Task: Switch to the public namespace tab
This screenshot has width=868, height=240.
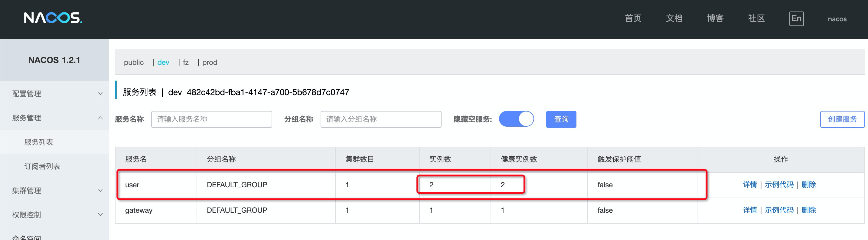Action: click(133, 62)
